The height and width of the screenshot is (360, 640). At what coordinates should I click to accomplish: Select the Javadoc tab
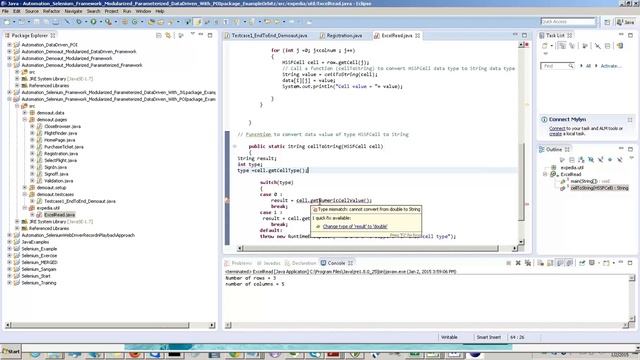(x=269, y=263)
